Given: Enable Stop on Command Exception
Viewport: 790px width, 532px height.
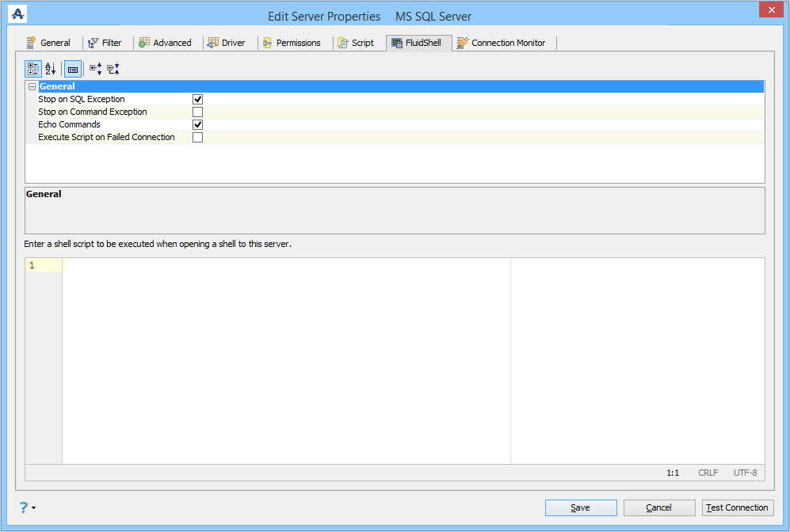Looking at the screenshot, I should 197,112.
